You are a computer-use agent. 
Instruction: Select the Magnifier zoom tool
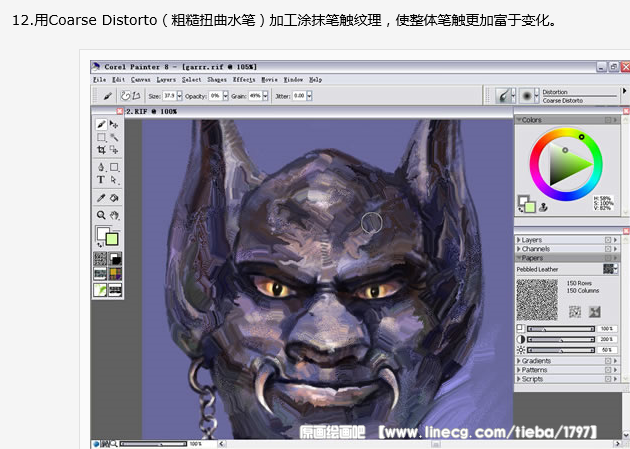(x=101, y=215)
